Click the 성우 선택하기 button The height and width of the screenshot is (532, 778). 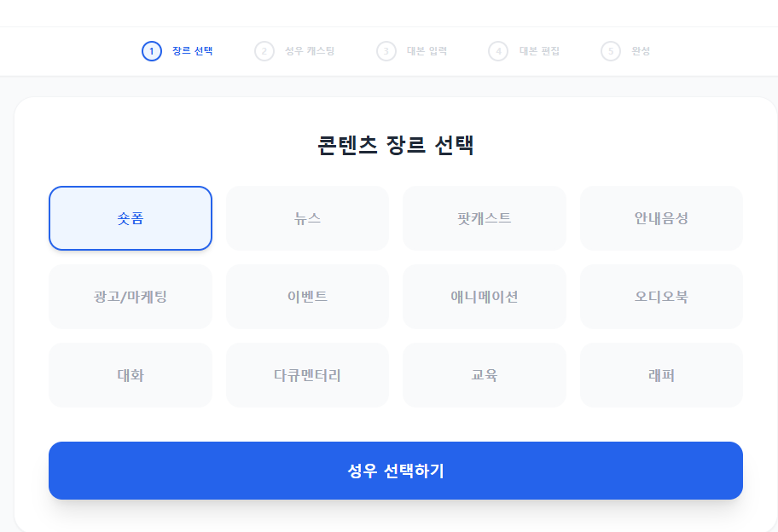[396, 471]
